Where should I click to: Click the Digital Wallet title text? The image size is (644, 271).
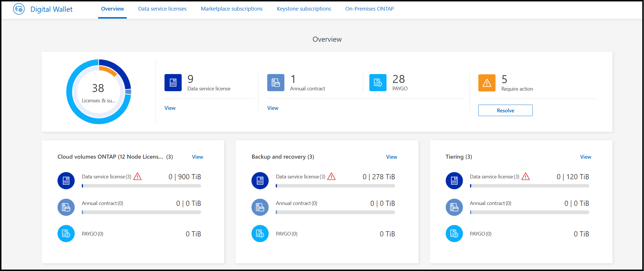click(51, 9)
